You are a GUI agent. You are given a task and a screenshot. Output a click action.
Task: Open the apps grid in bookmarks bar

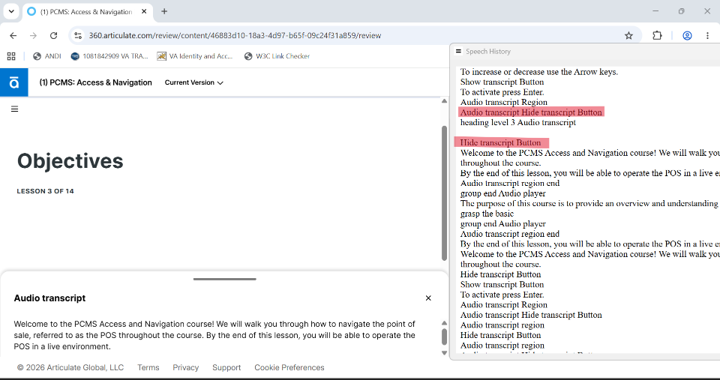[x=11, y=56]
